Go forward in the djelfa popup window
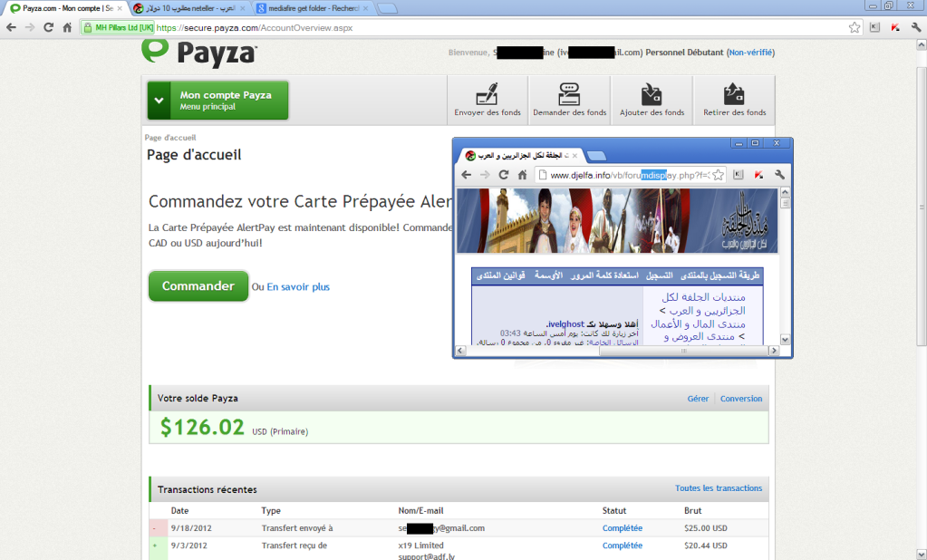This screenshot has width=927, height=560. point(485,175)
